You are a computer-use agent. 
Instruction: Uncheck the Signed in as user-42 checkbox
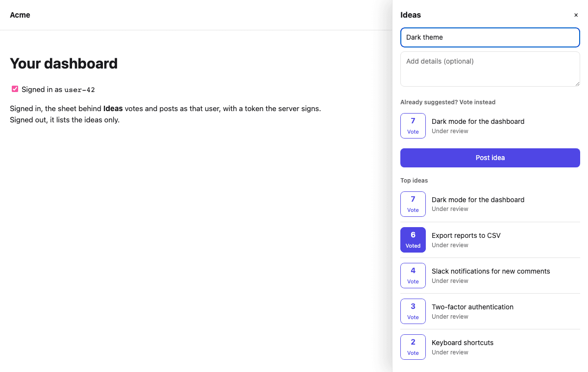[x=15, y=89]
